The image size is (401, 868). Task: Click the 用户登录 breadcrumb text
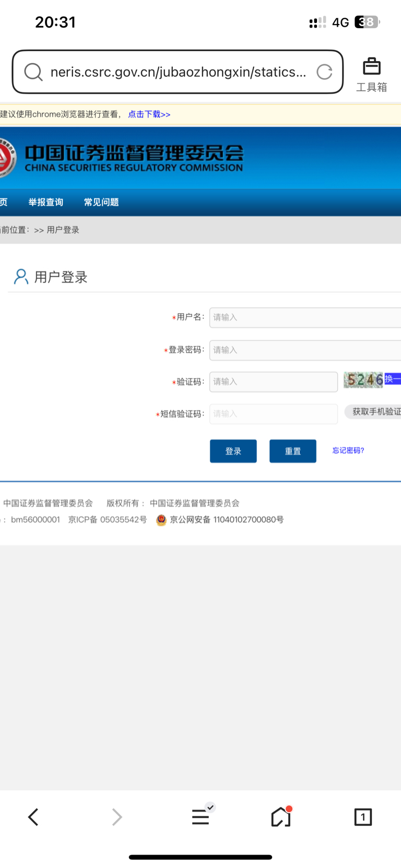[x=63, y=230]
